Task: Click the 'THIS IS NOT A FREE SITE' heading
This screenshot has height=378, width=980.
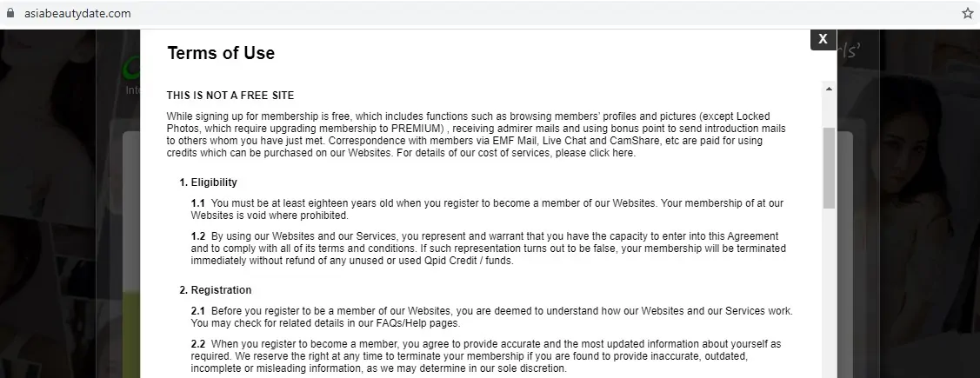Action: pos(230,95)
